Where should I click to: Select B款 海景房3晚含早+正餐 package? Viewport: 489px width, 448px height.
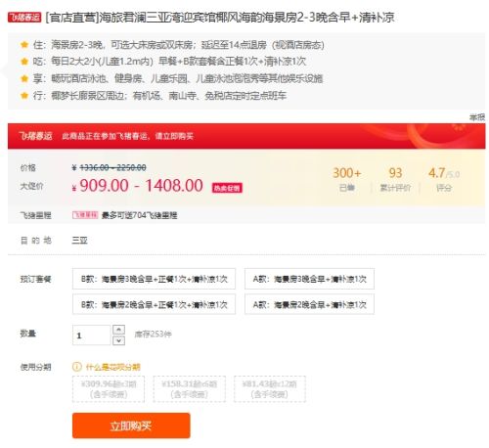tap(154, 279)
